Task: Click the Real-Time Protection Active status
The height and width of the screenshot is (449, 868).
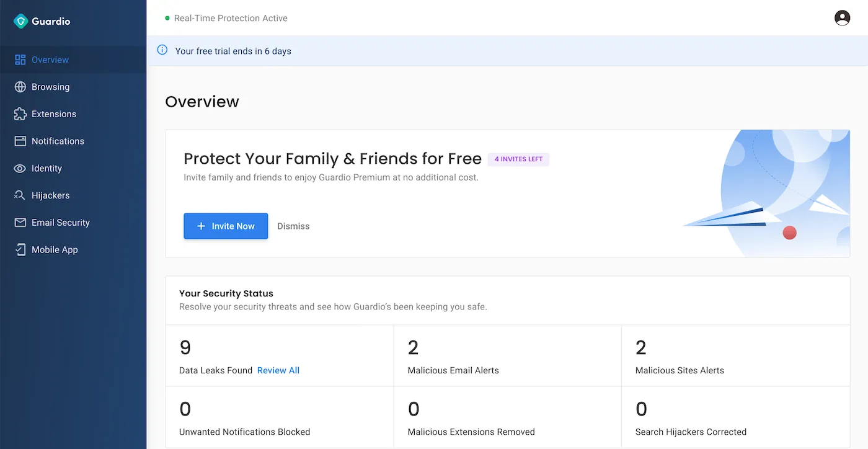Action: point(231,18)
